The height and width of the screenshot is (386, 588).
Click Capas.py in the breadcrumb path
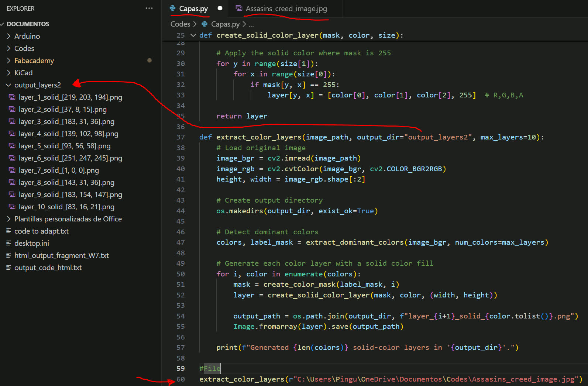[225, 24]
